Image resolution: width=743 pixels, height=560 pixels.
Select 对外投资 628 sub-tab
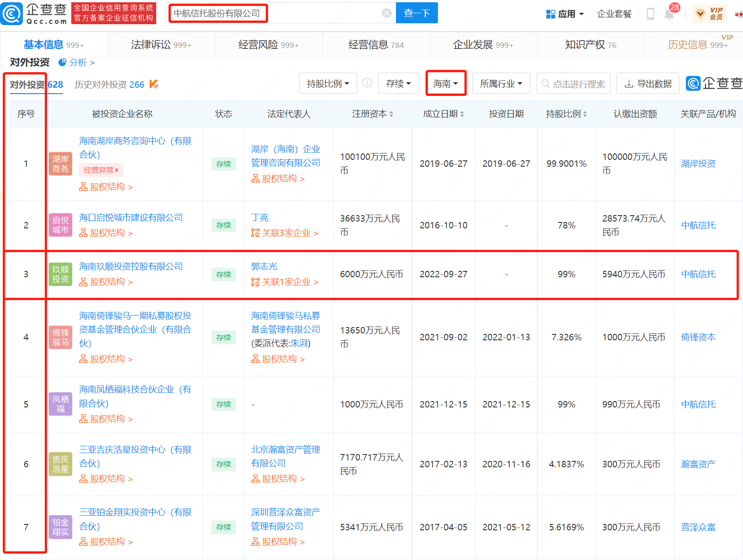[37, 85]
